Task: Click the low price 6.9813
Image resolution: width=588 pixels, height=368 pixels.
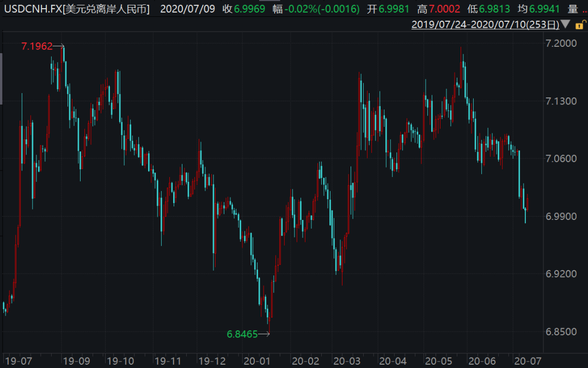Action: [494, 9]
